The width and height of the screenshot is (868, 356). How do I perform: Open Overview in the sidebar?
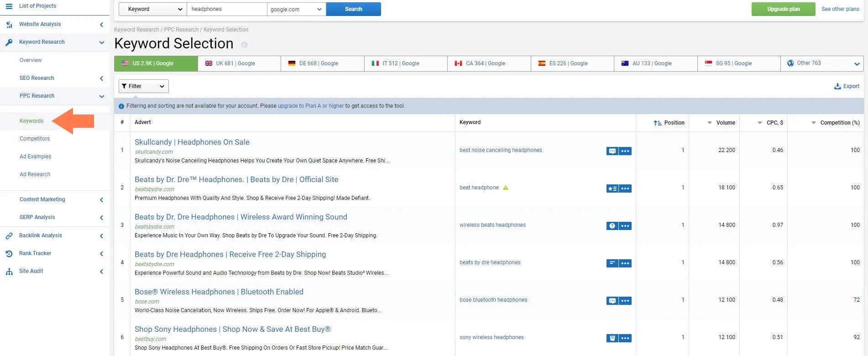click(31, 60)
